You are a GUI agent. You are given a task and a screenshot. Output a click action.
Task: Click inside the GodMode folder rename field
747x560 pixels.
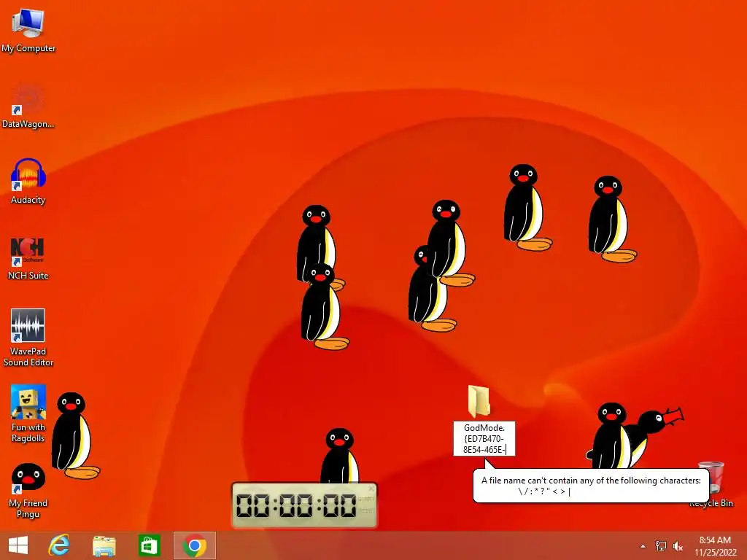[484, 438]
